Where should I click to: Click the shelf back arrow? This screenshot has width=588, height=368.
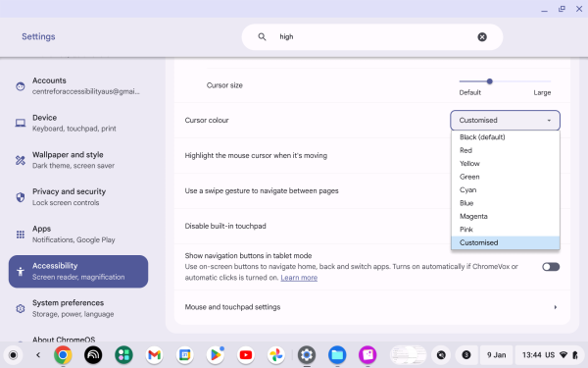pyautogui.click(x=38, y=355)
